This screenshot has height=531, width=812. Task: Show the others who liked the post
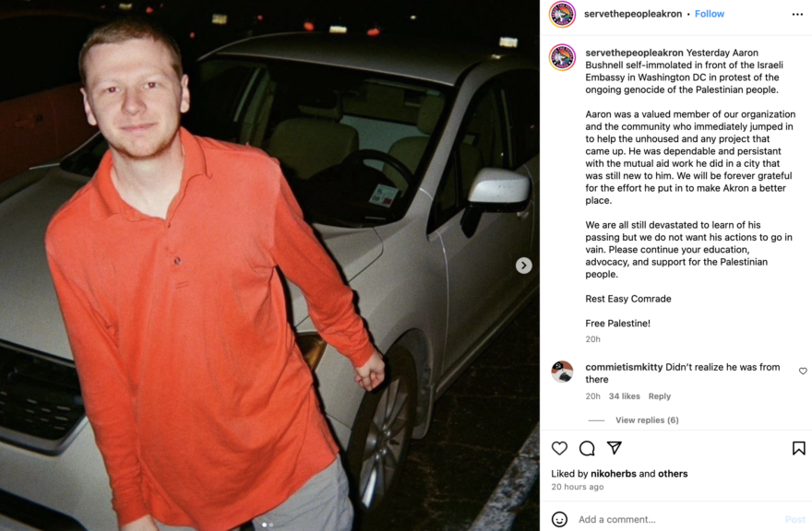[673, 474]
